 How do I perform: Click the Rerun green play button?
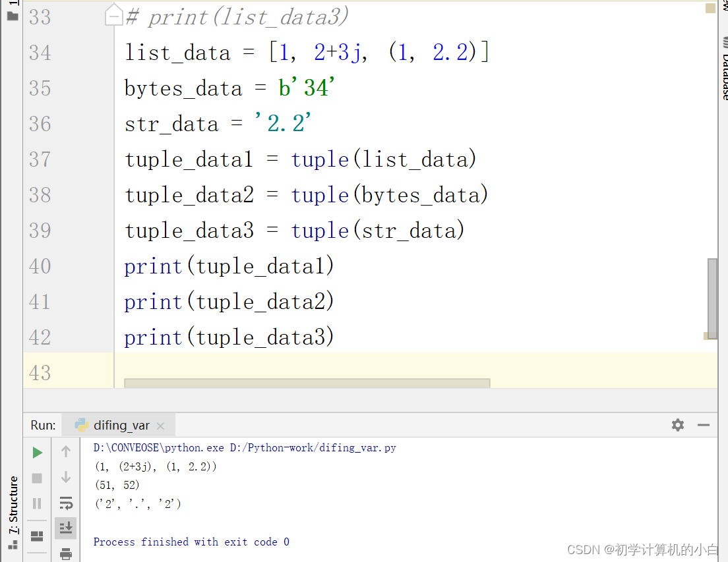click(x=37, y=452)
